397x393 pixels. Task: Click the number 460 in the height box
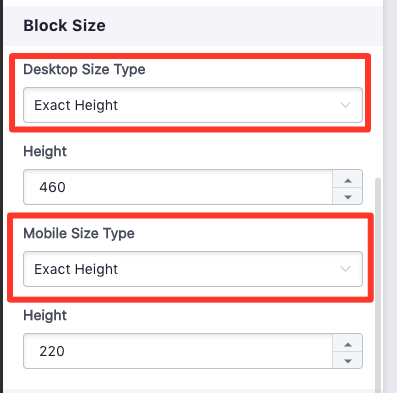(x=52, y=187)
